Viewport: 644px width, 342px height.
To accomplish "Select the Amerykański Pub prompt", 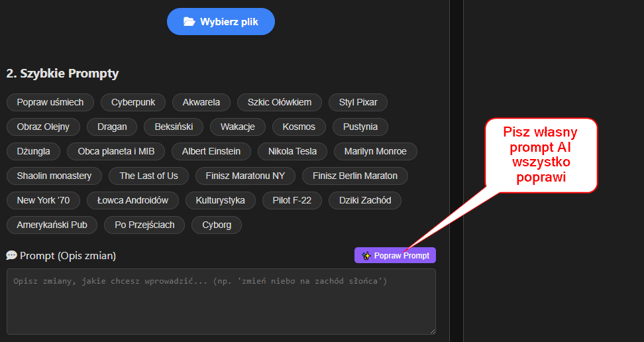I will (52, 225).
